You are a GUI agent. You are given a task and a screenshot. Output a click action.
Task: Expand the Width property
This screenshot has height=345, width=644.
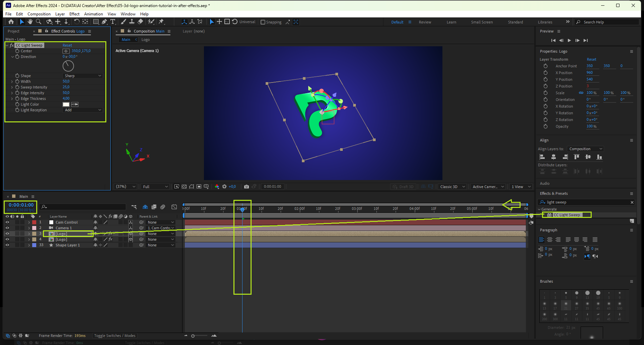12,81
